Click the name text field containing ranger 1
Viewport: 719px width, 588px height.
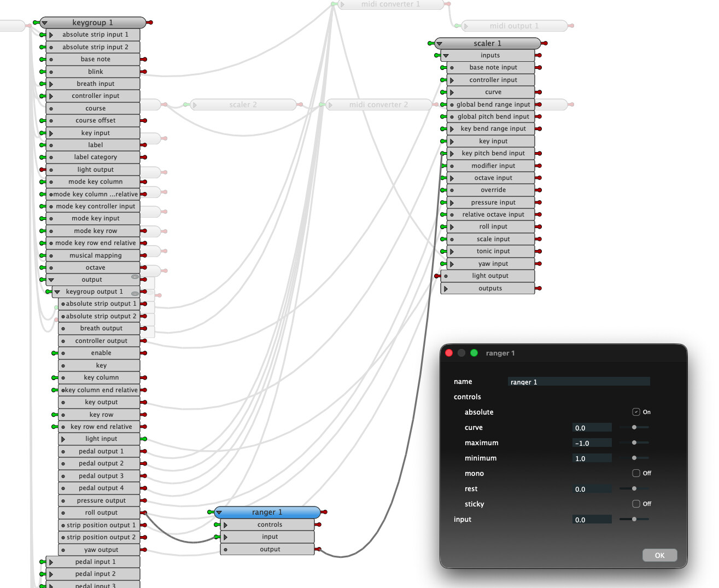578,382
